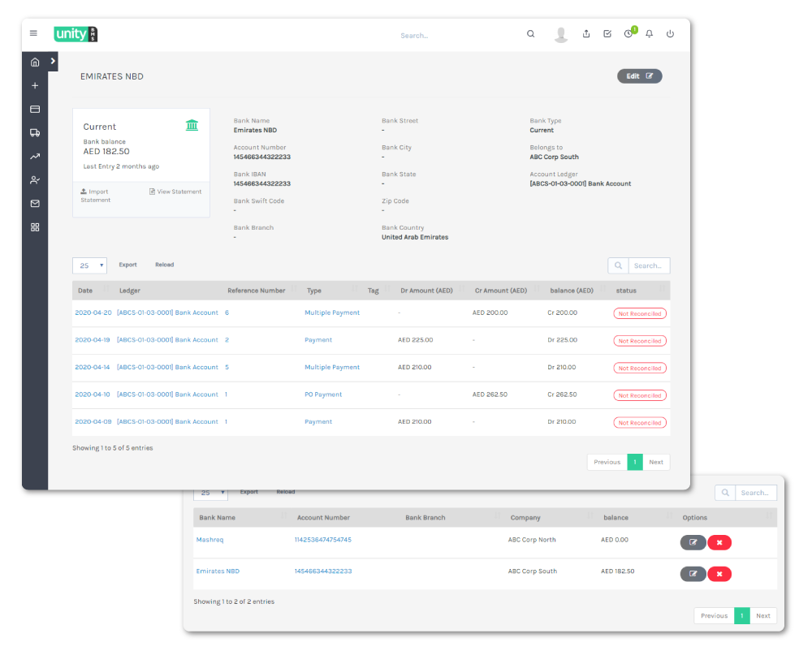Screen dimensions: 812x651
Task: Select page 1 in transactions pagination
Action: click(634, 462)
